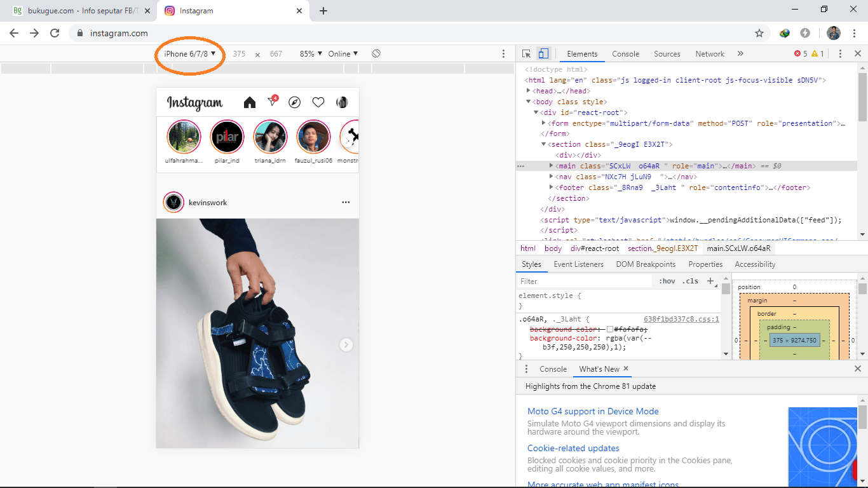Open the drawer options three dots menu
This screenshot has height=488, width=868.
pyautogui.click(x=526, y=369)
